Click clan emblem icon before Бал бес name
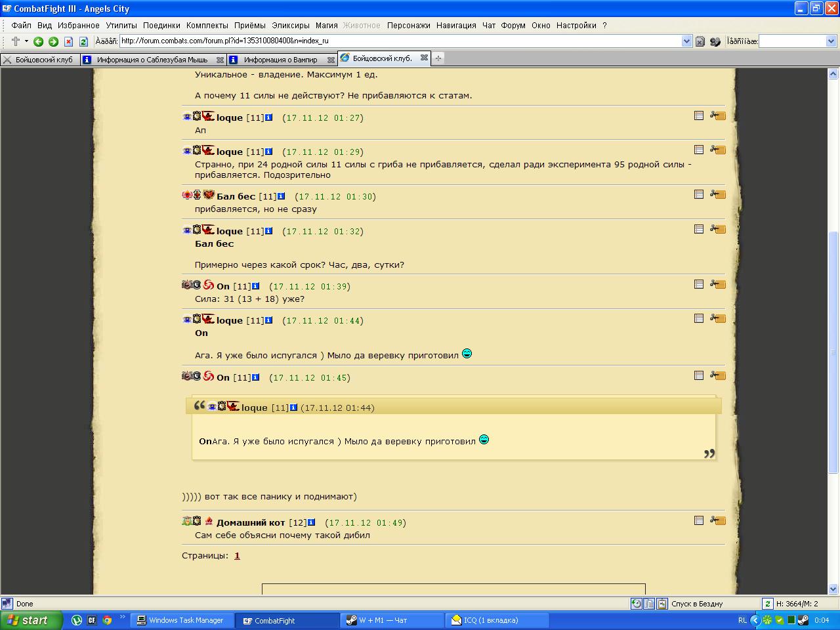 tap(209, 195)
